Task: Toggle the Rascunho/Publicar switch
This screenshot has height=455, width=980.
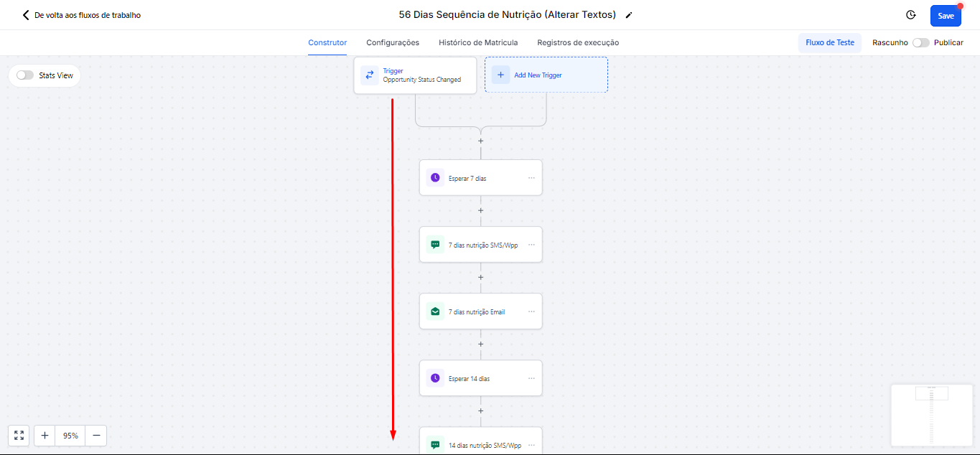Action: click(x=920, y=42)
